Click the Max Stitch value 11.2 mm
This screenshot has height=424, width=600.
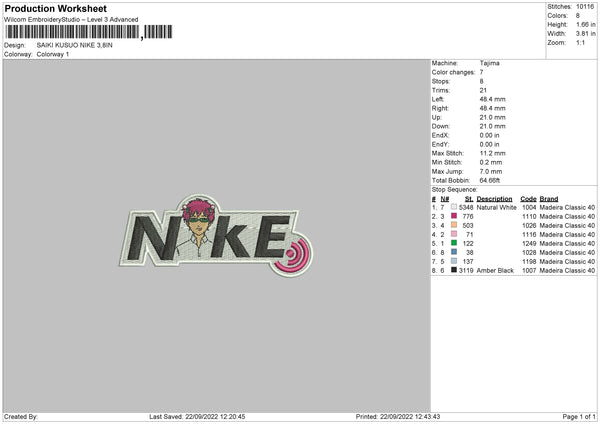(x=492, y=153)
